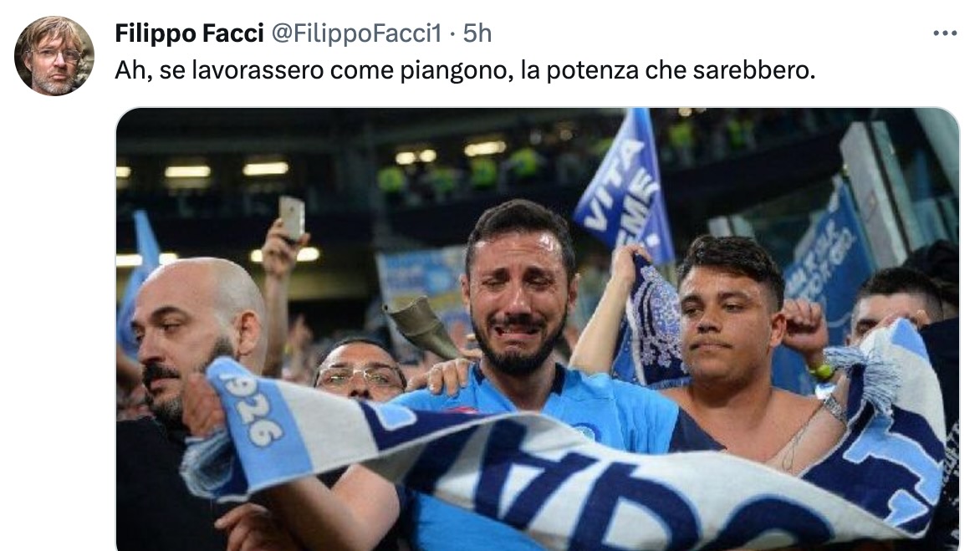The image size is (980, 551).
Task: Open the tweet via the 5h timestamp
Action: (477, 33)
